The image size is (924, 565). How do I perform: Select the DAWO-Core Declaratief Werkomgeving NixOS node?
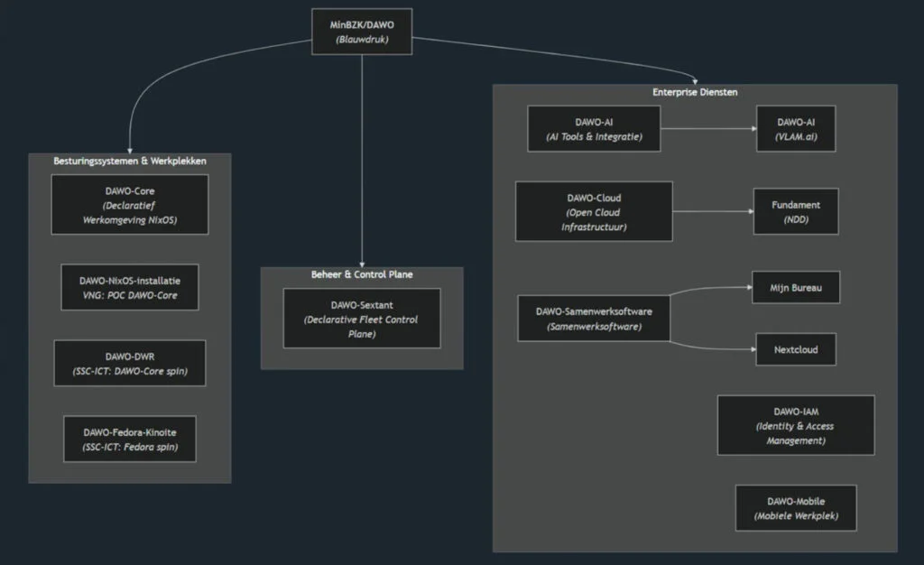click(130, 205)
